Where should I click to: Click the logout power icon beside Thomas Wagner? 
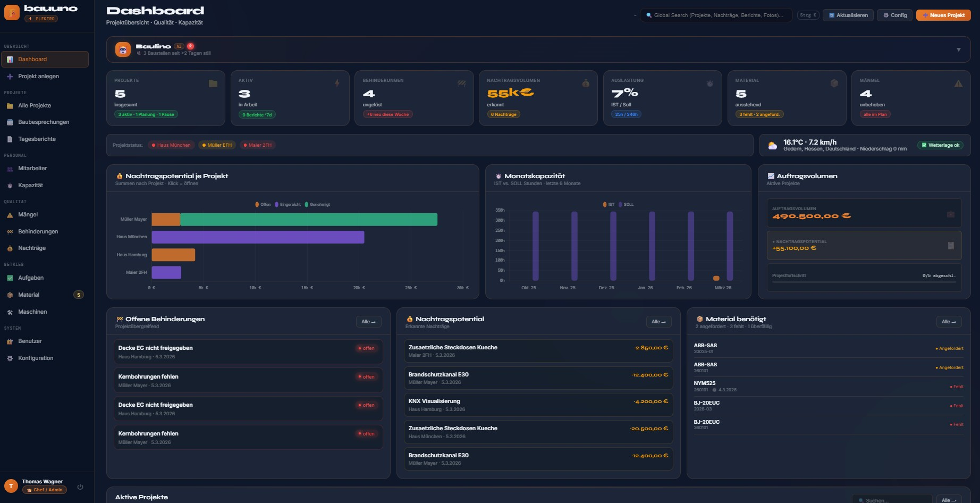coord(80,487)
